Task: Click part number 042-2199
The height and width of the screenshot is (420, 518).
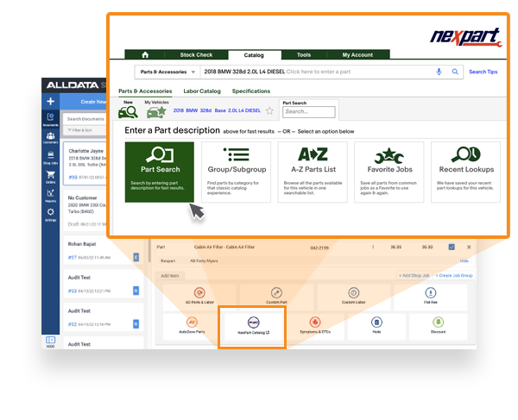Action: tap(319, 248)
